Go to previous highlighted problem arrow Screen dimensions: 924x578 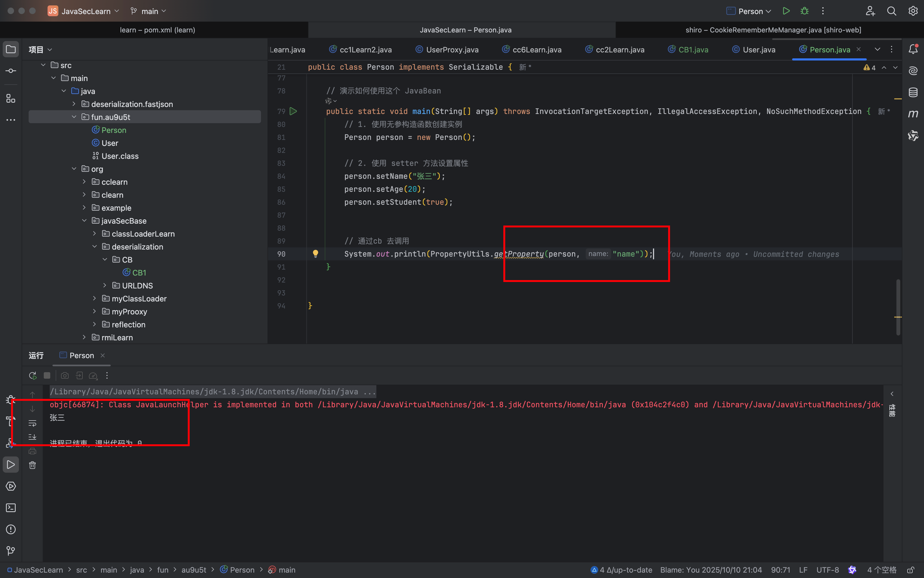tap(884, 68)
